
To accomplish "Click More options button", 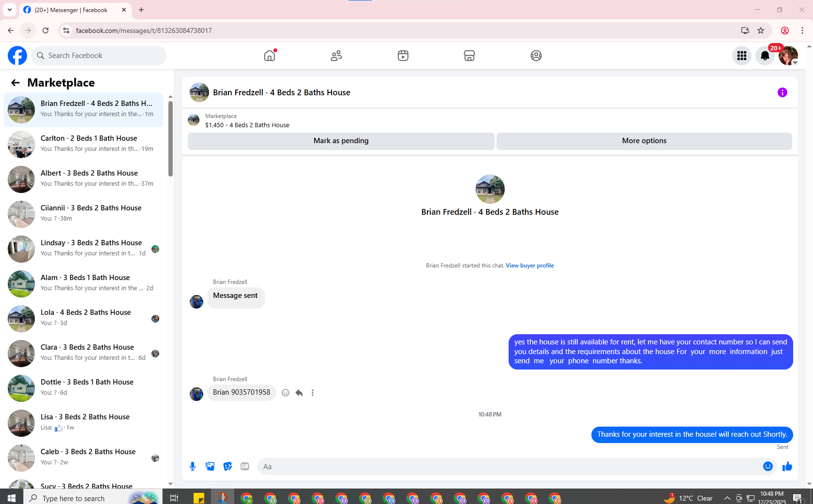I will click(x=644, y=141).
